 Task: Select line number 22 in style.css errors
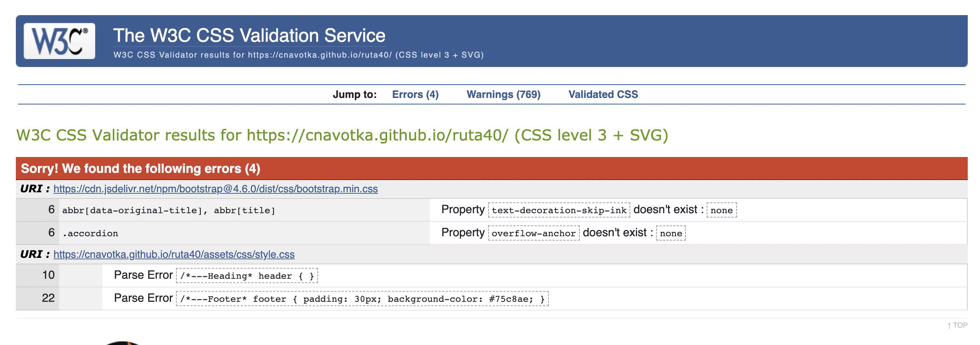pos(48,298)
